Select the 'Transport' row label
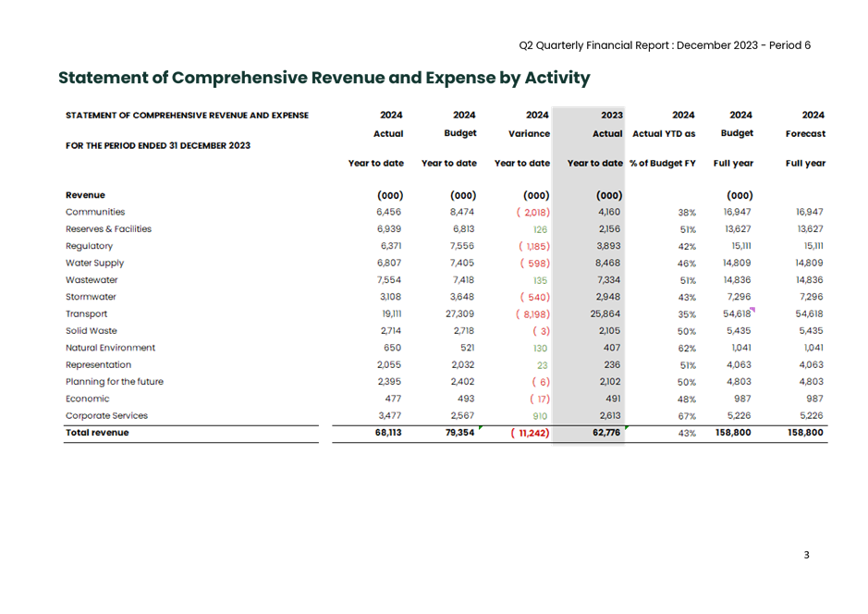This screenshot has height=614, width=868. [x=86, y=313]
